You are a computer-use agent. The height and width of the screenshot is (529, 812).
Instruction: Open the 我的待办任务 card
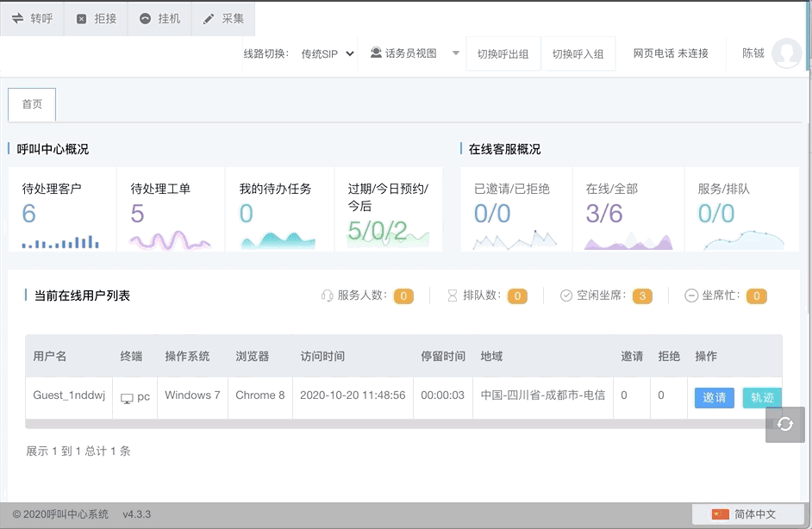pos(279,209)
